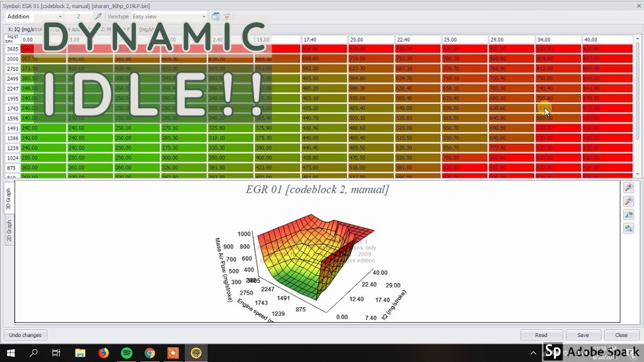Select the cell with value 777.50
644x362 pixels.
click(x=512, y=148)
